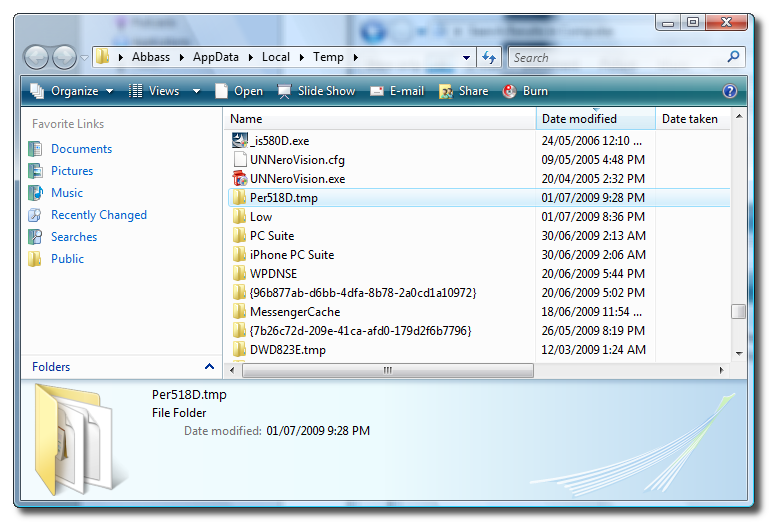Open the Help question mark icon
Viewport: 769px width, 522px height.
click(x=730, y=91)
